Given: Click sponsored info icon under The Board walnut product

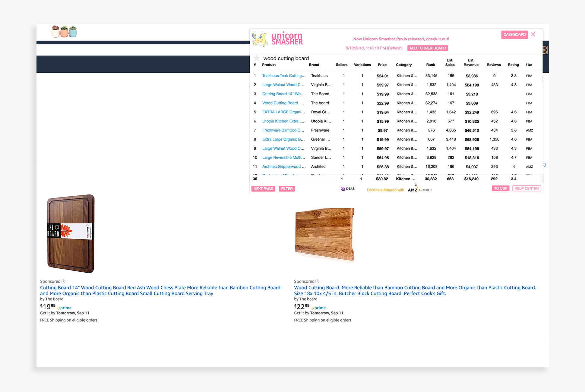Looking at the screenshot, I should [x=63, y=281].
